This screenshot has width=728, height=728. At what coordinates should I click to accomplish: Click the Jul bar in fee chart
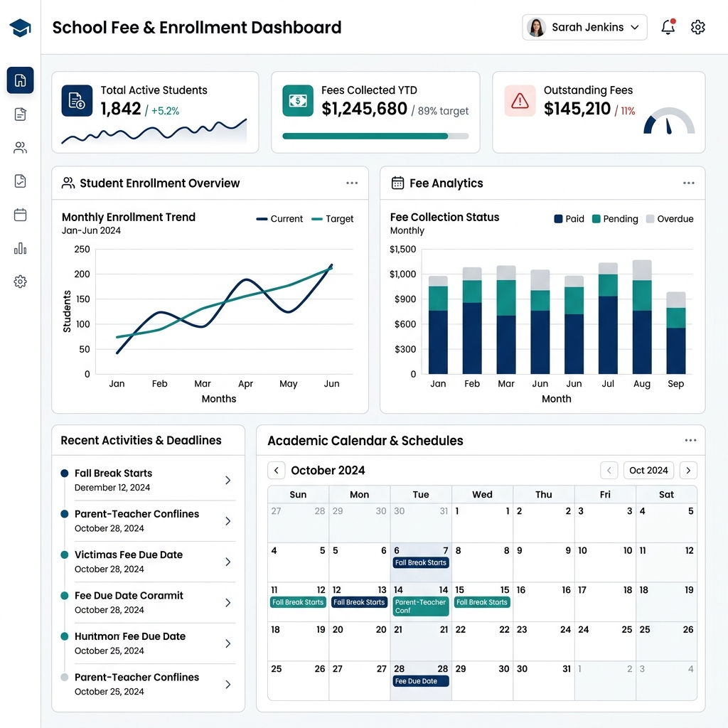pyautogui.click(x=608, y=318)
